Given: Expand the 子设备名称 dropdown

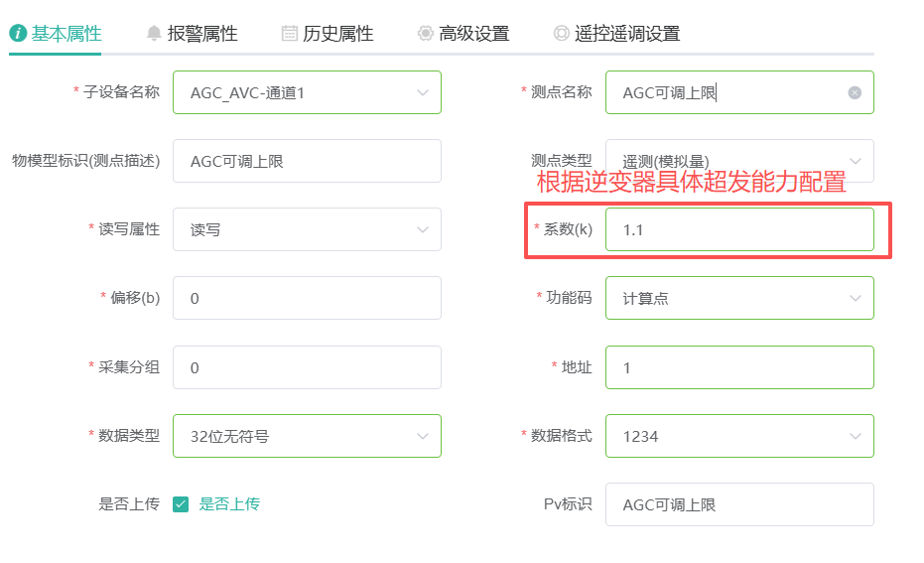Looking at the screenshot, I should 423,92.
